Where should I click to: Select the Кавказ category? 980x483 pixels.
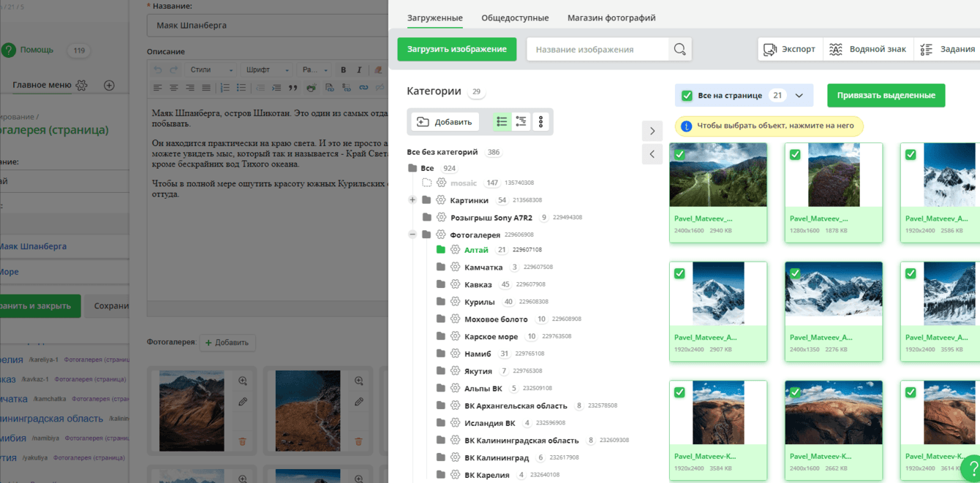pos(478,284)
